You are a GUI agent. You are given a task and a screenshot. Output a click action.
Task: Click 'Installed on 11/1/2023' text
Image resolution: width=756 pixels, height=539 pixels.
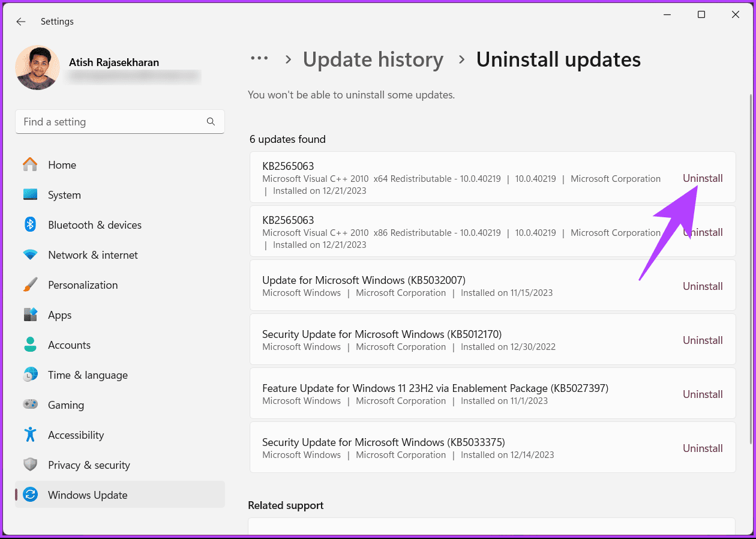(504, 401)
